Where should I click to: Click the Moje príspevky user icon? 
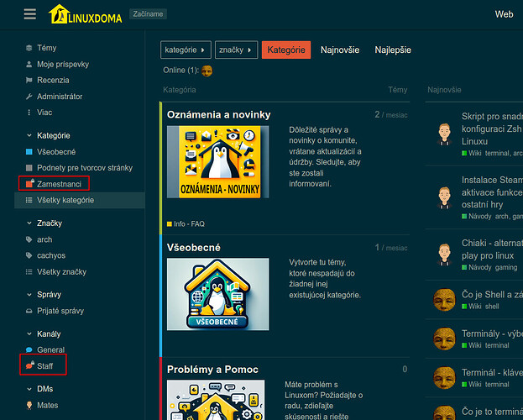point(29,64)
